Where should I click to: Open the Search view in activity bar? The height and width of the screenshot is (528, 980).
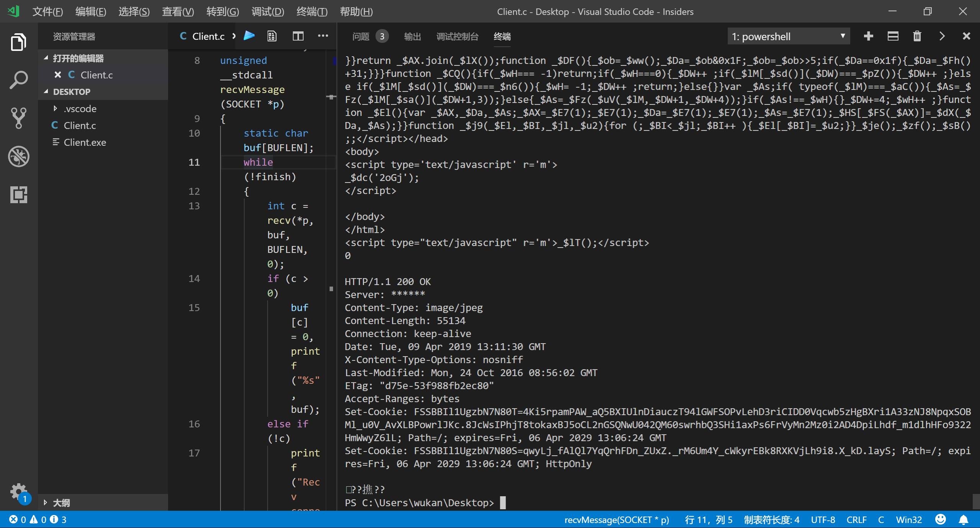click(x=18, y=80)
